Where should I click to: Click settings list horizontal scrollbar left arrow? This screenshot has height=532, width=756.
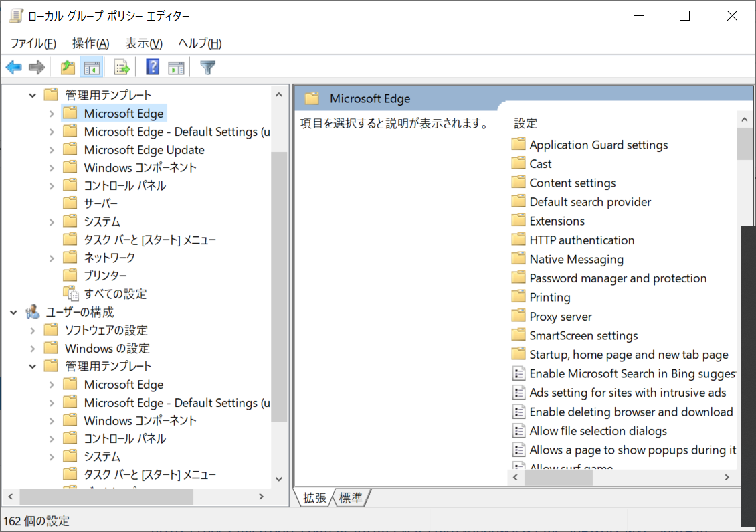[x=515, y=477]
